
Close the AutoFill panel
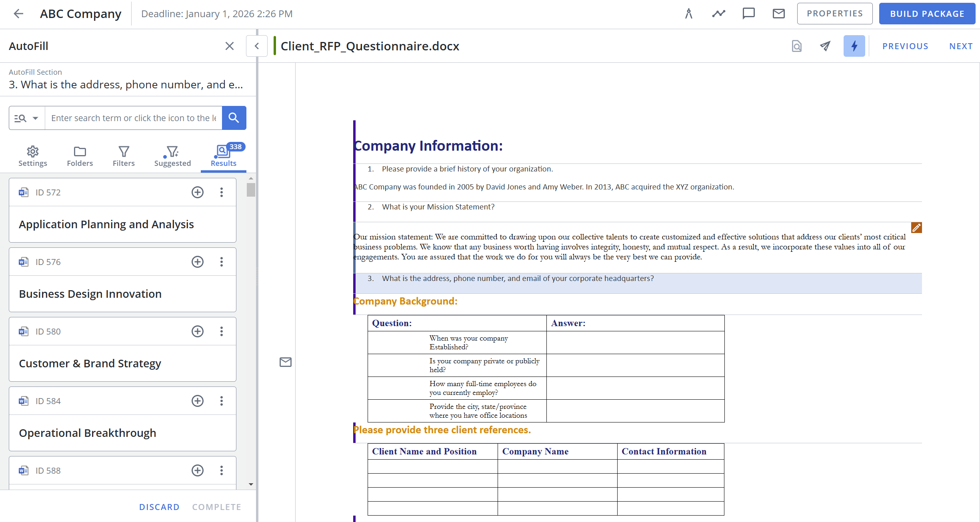(229, 46)
